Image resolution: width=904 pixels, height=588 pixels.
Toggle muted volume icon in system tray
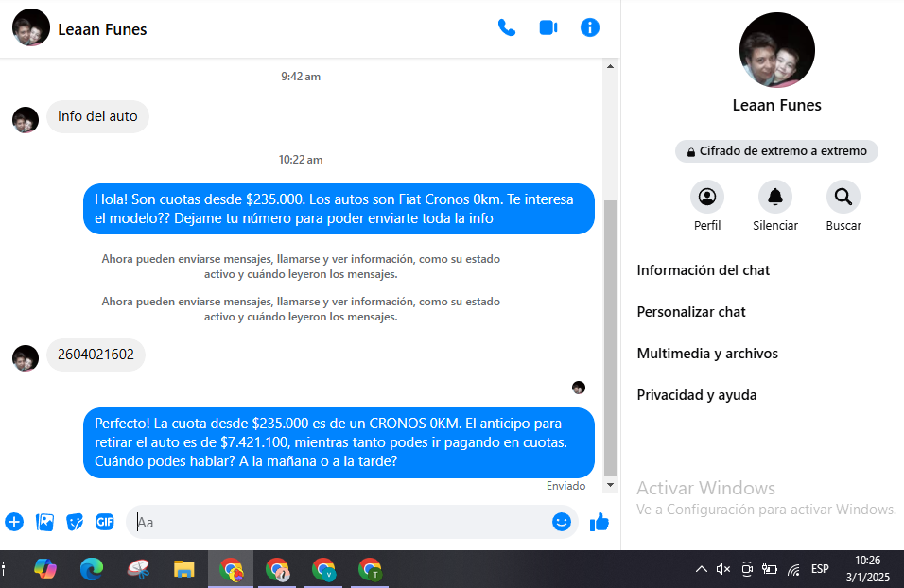[723, 569]
